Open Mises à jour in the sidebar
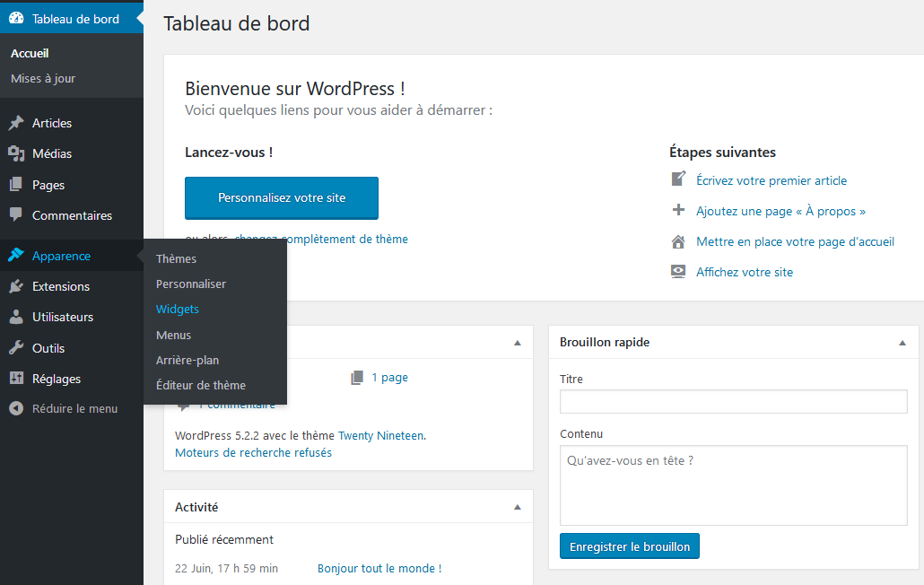924x585 pixels. coord(43,78)
